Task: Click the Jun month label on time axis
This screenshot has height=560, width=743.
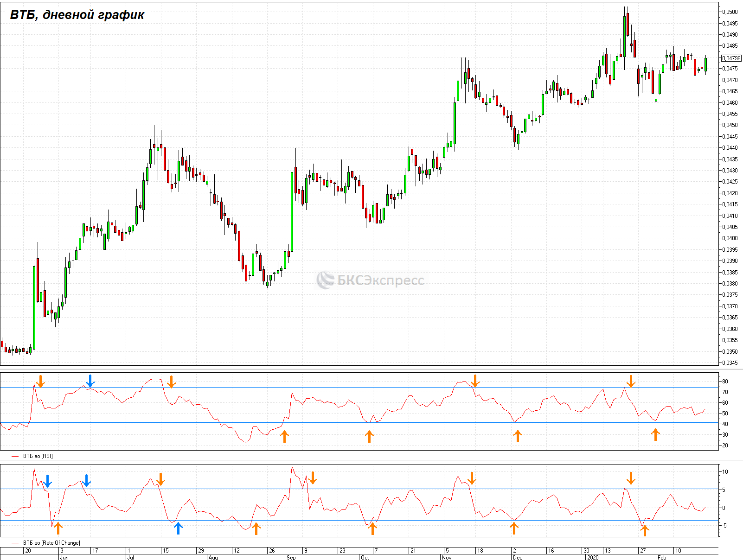Action: point(64,557)
